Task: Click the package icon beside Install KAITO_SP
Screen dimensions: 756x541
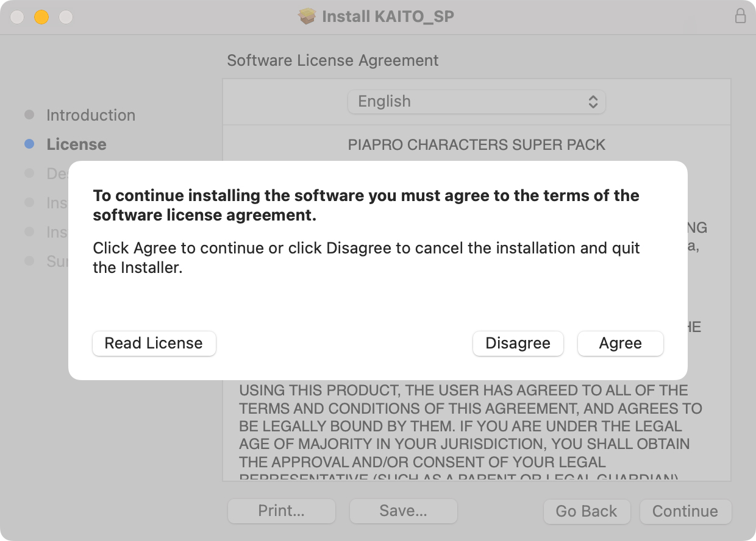Action: click(x=307, y=16)
